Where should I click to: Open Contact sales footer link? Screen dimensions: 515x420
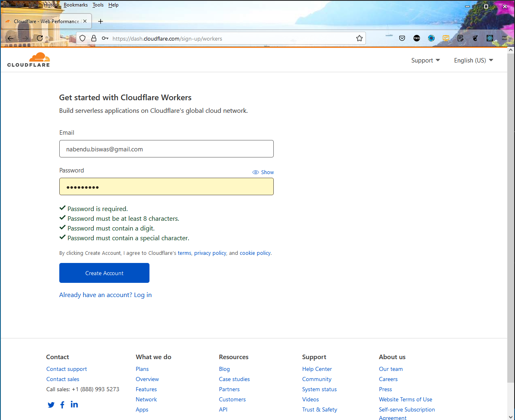tap(63, 379)
